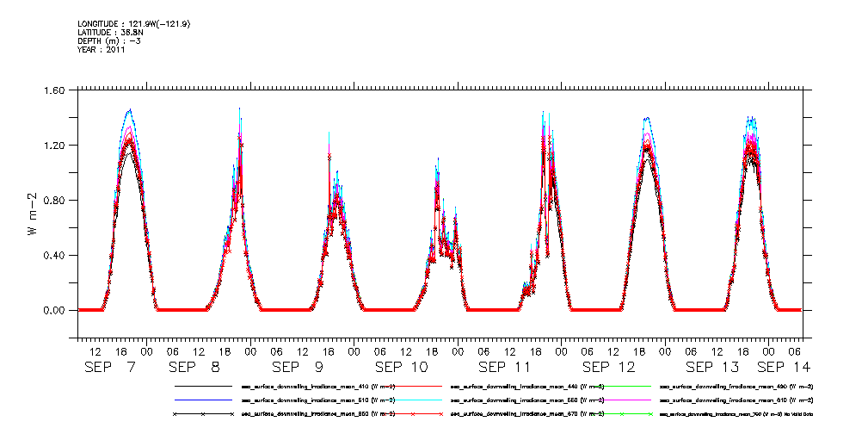Click the SEP 10 date label
The image size is (868, 434).
pyautogui.click(x=402, y=367)
